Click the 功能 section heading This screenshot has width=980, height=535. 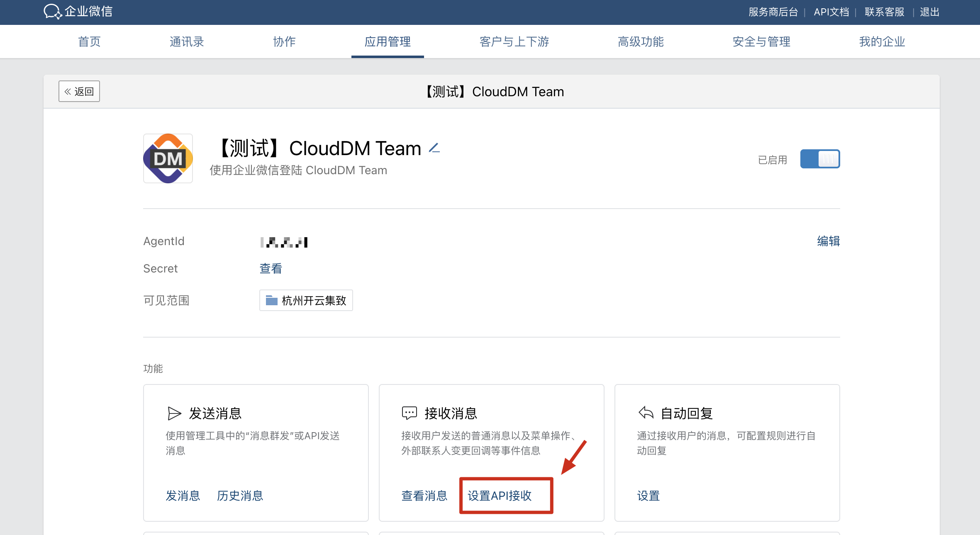click(153, 368)
